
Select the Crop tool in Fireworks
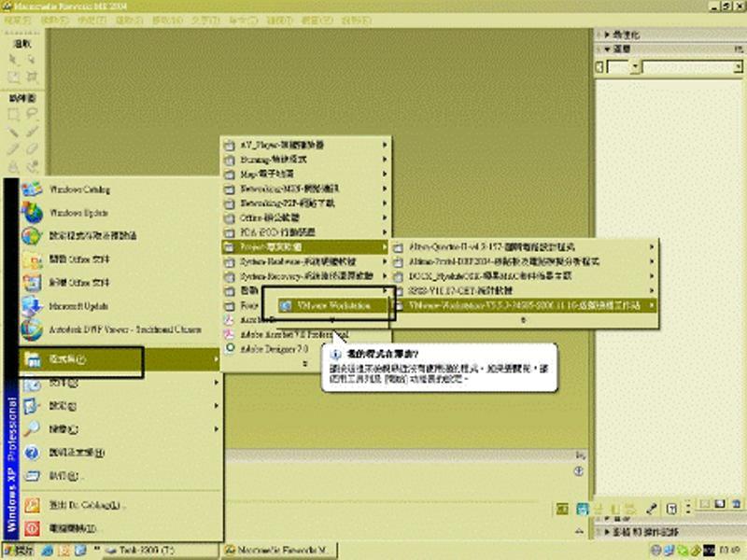[x=32, y=77]
